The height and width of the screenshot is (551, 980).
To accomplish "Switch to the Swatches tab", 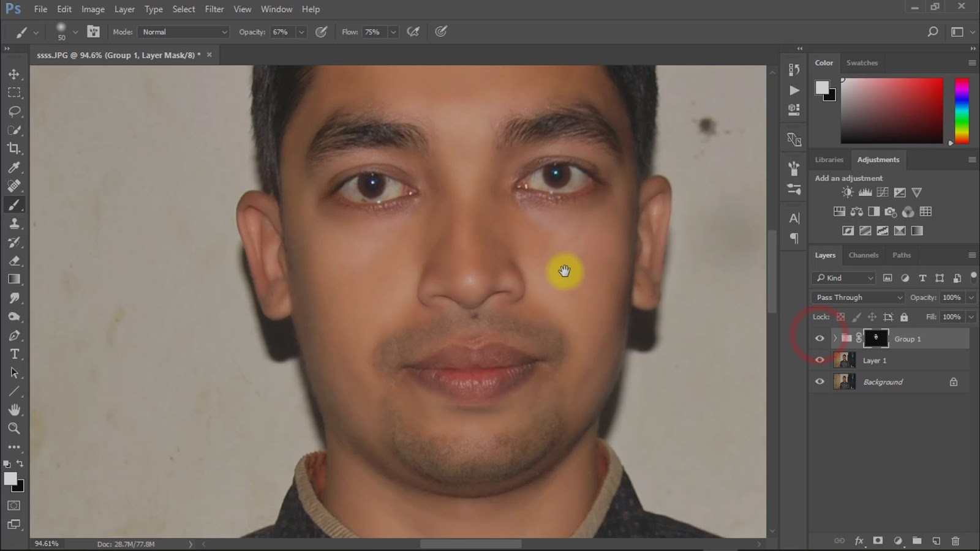I will pos(862,63).
